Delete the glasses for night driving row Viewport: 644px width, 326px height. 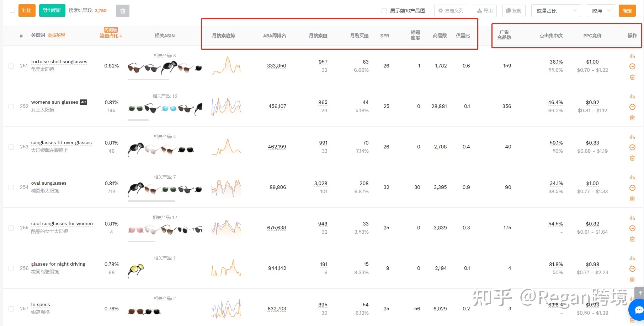click(632, 279)
